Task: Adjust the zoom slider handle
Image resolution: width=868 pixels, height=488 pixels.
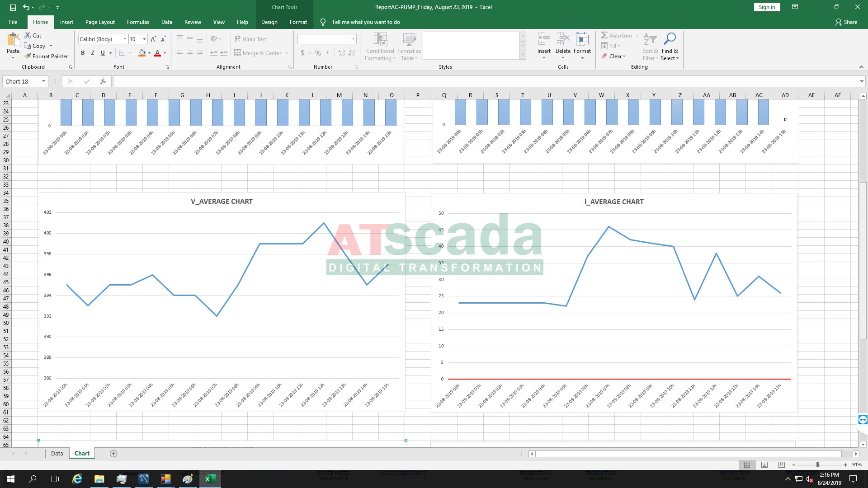Action: 817,465
